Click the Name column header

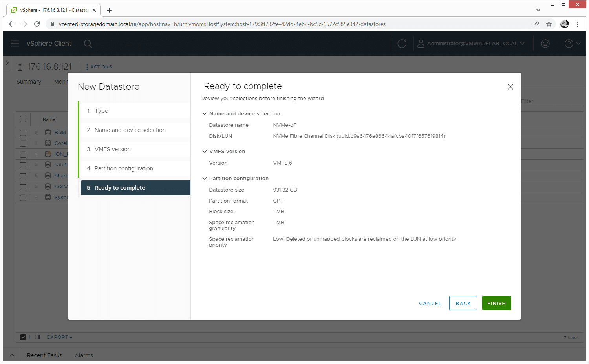(49, 119)
